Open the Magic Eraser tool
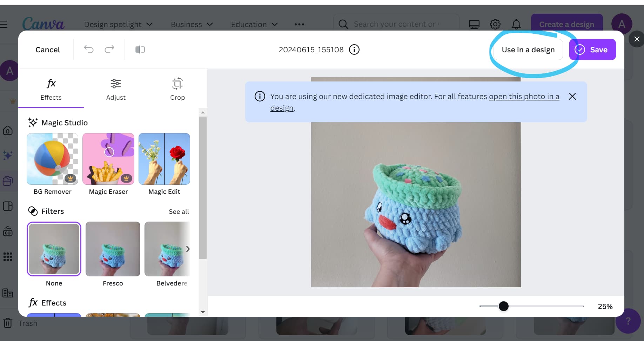Viewport: 644px width, 341px height. click(108, 159)
